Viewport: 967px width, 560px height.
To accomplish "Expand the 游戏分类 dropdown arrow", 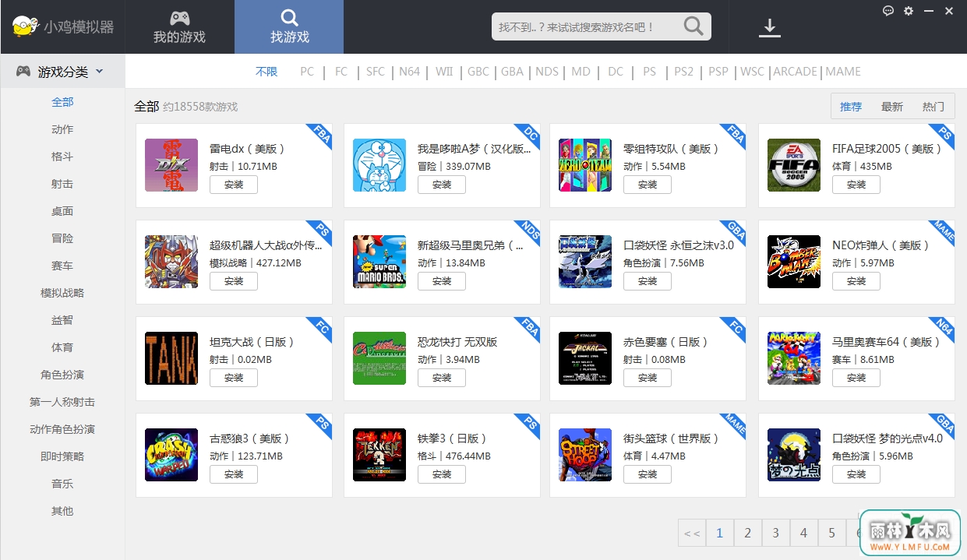I will click(99, 72).
